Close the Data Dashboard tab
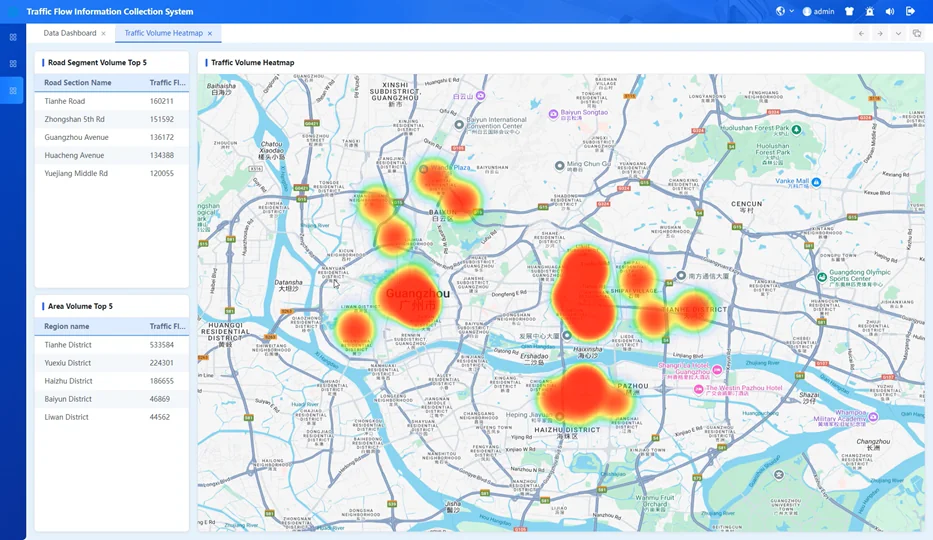933x540 pixels. point(104,33)
